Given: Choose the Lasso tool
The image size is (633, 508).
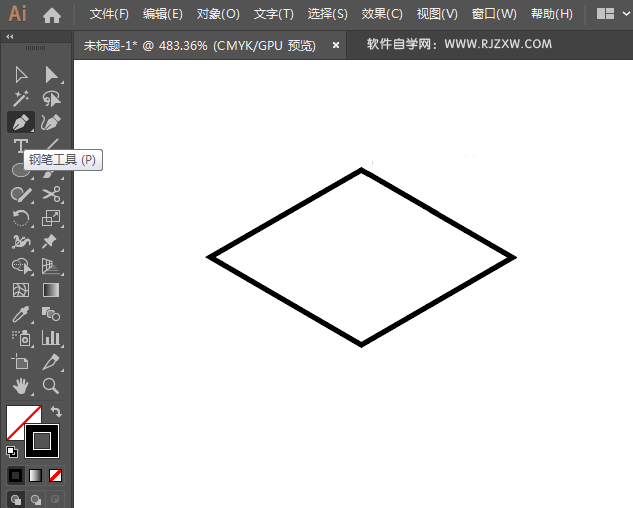Looking at the screenshot, I should [x=51, y=98].
